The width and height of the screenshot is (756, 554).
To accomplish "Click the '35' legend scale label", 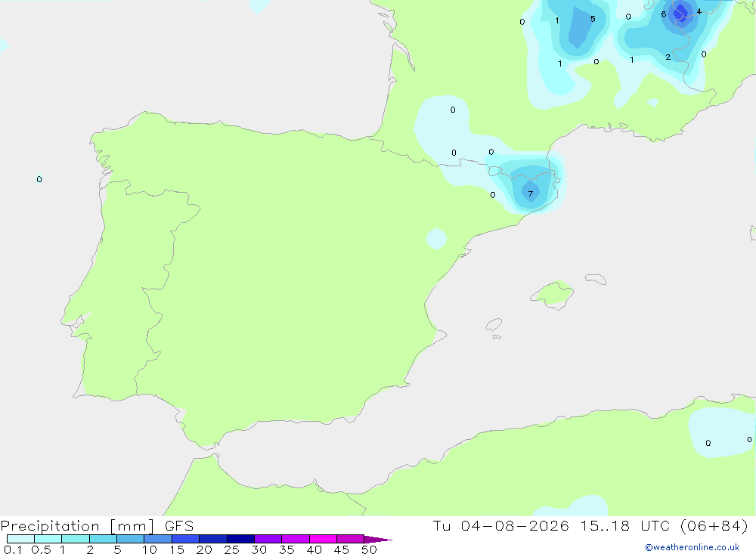I will [x=287, y=549].
